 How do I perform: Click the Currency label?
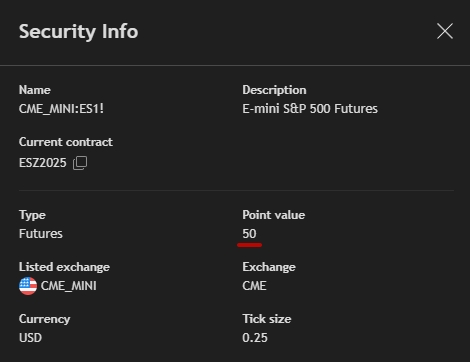45,319
